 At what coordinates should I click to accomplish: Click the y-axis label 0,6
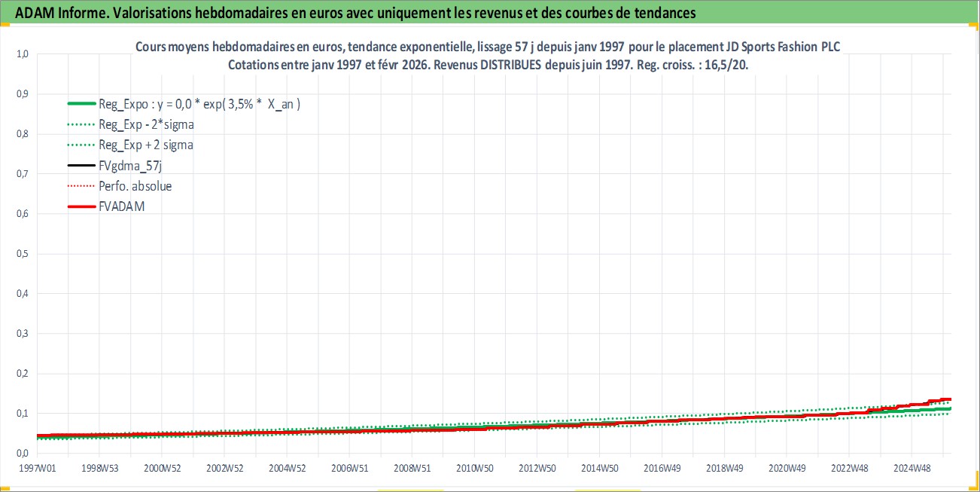[x=22, y=214]
